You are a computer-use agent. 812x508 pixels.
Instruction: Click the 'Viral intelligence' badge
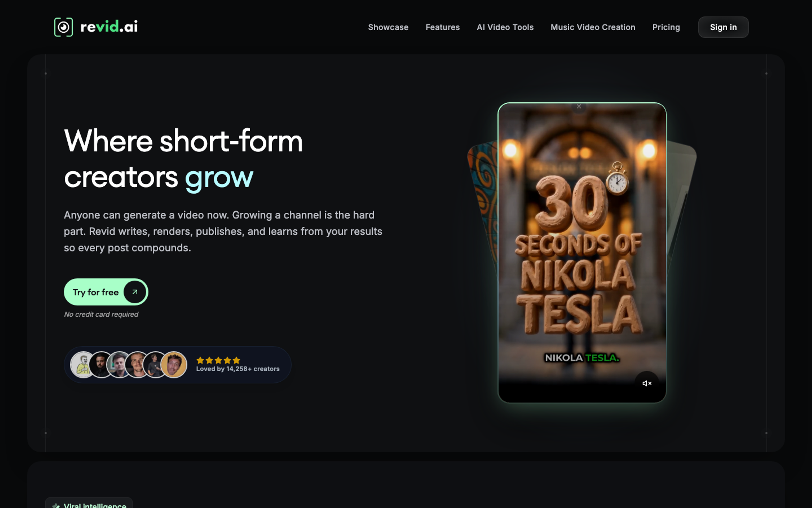[x=89, y=503]
